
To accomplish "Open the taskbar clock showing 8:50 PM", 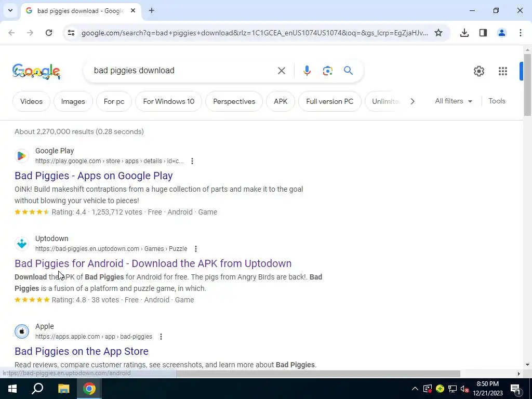I will pyautogui.click(x=487, y=389).
